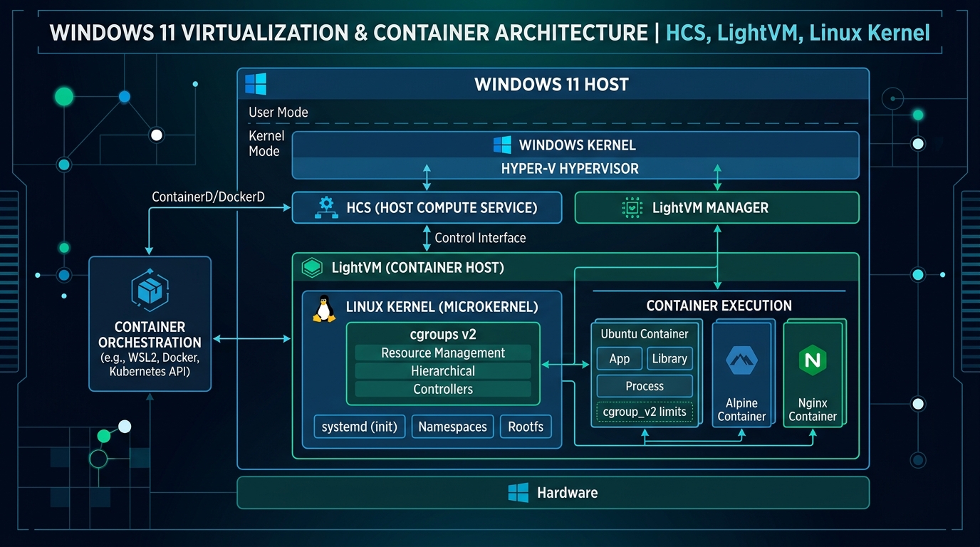Select the LightVM Manager box
The height and width of the screenshot is (547, 980).
(716, 208)
